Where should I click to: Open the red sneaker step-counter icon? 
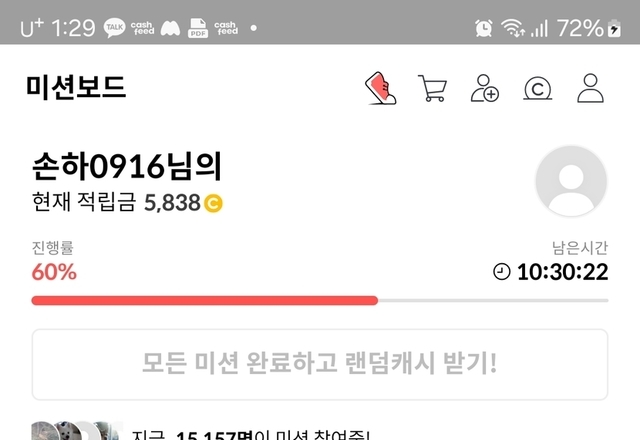[x=380, y=88]
